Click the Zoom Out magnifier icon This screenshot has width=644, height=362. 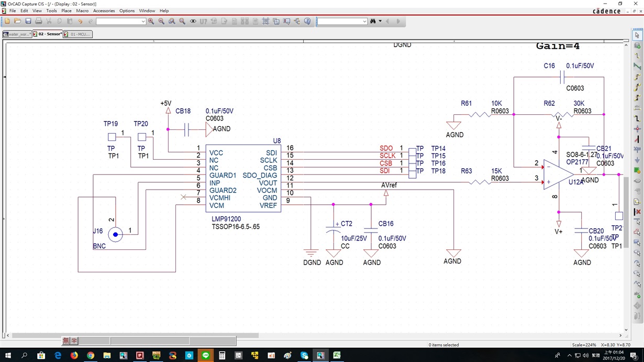(161, 21)
